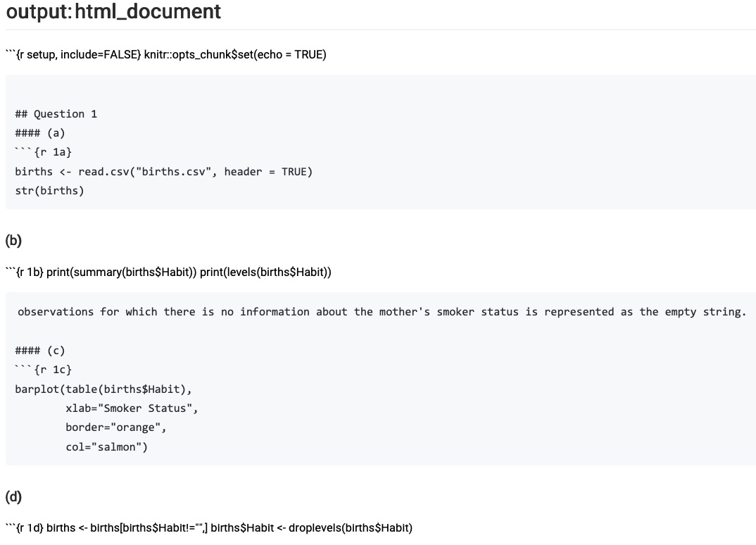Image resolution: width=756 pixels, height=545 pixels.
Task: Click the col="salmon" argument line
Action: pyautogui.click(x=107, y=447)
